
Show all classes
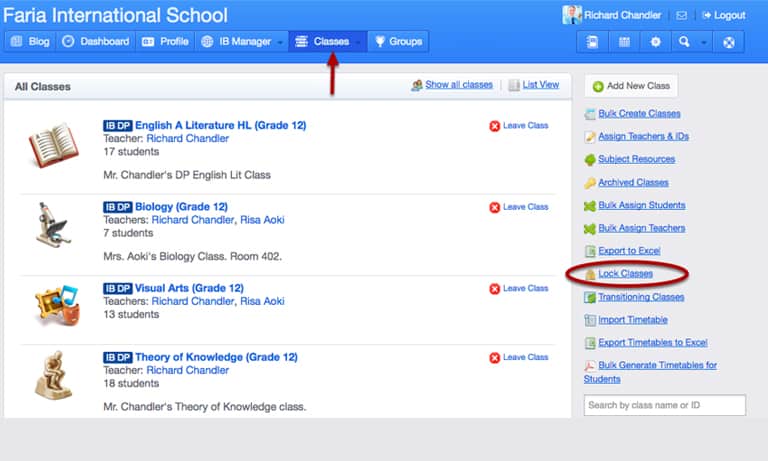tap(459, 84)
